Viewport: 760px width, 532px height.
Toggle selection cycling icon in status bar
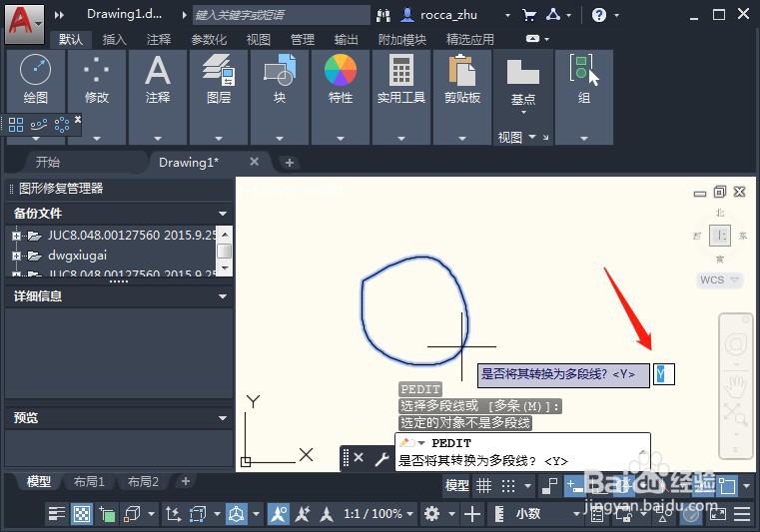pos(107,514)
